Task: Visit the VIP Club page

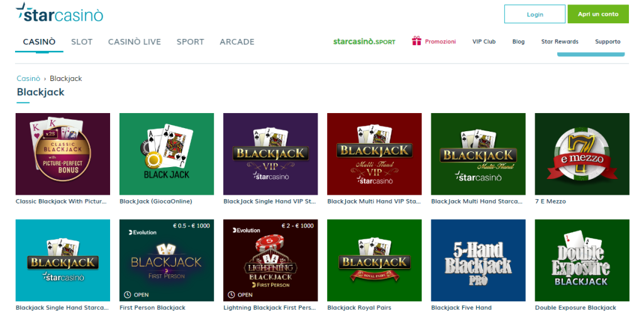Action: 484,41
